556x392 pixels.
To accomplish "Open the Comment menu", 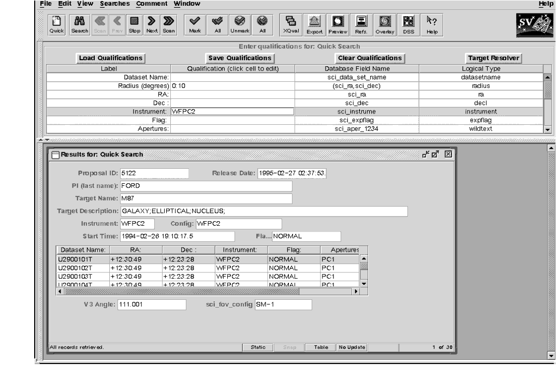I will point(152,4).
